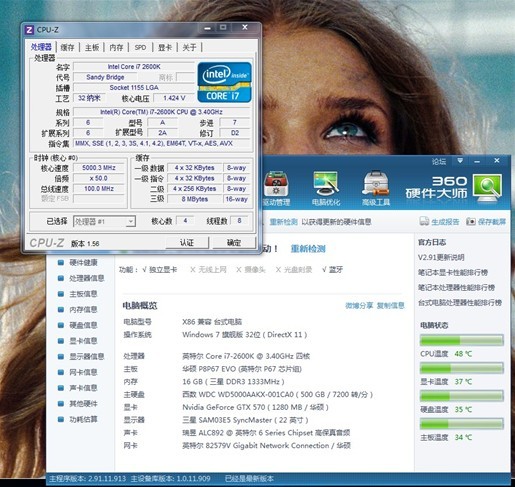Click the re-detect link beside the heading
Screen dimensions: 515x487
[308, 249]
